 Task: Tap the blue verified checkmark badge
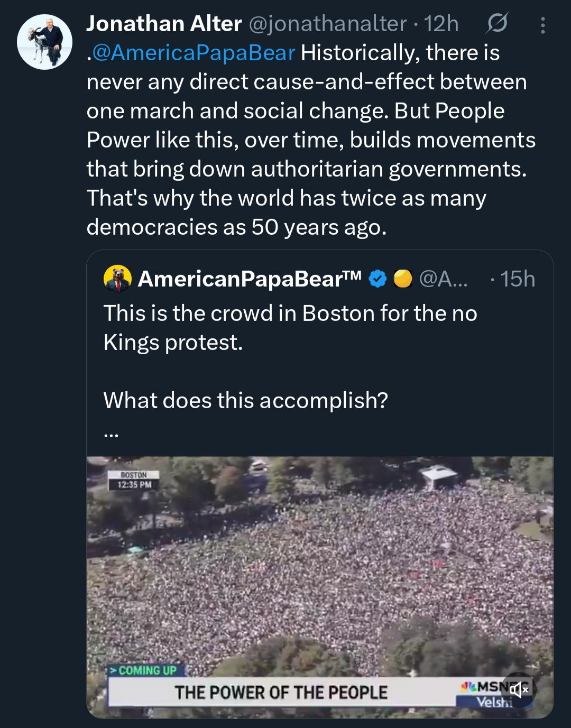point(377,279)
